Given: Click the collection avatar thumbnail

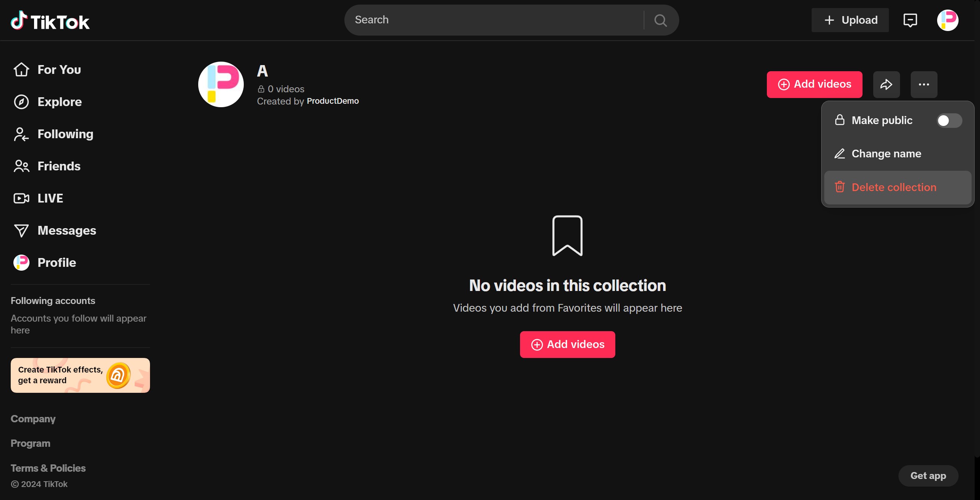Looking at the screenshot, I should pyautogui.click(x=221, y=85).
